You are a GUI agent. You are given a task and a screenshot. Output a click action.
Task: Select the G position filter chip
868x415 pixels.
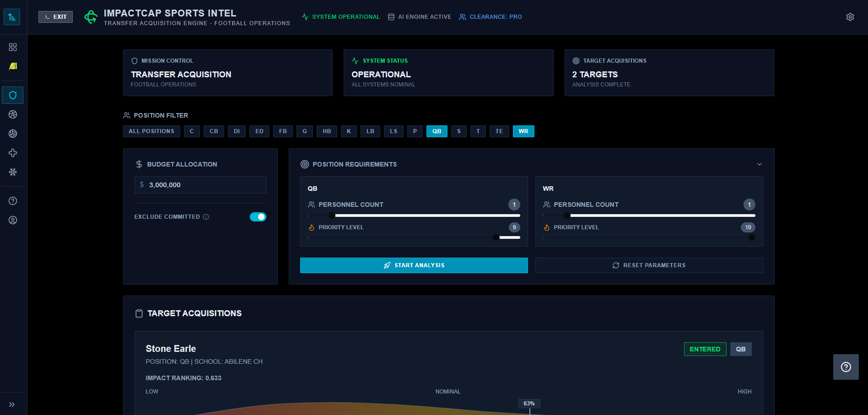(305, 131)
